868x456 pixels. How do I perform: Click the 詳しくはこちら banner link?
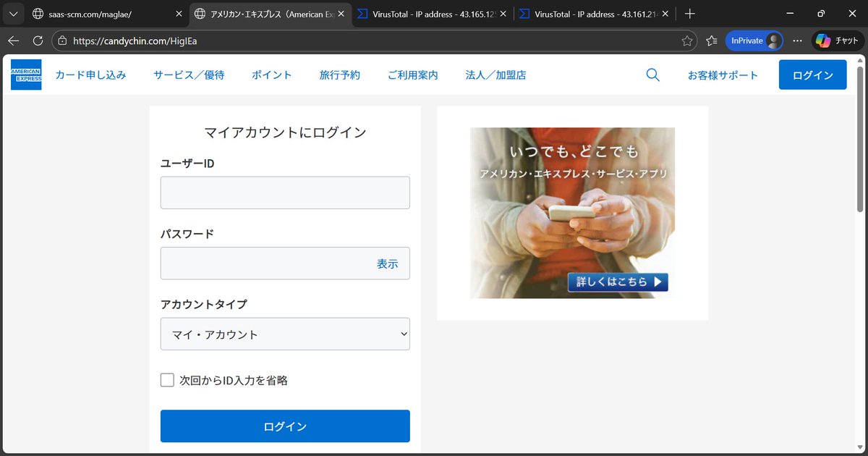pyautogui.click(x=617, y=282)
